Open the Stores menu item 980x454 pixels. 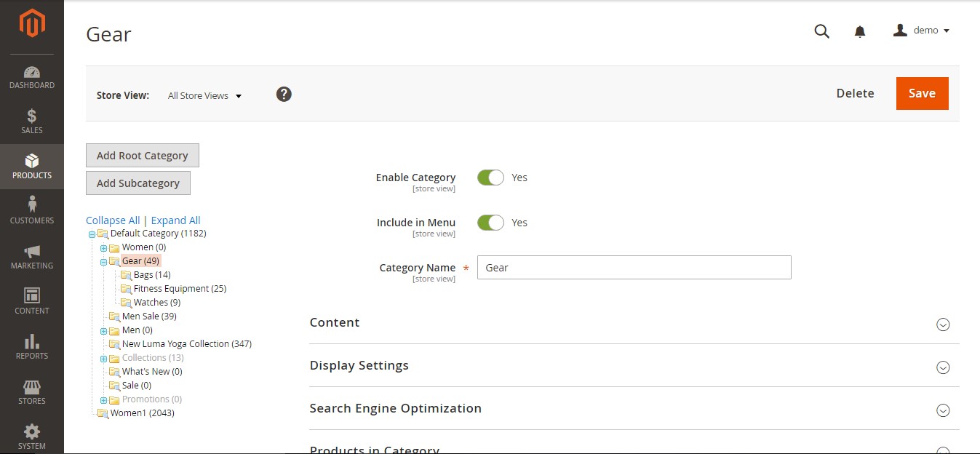point(32,392)
